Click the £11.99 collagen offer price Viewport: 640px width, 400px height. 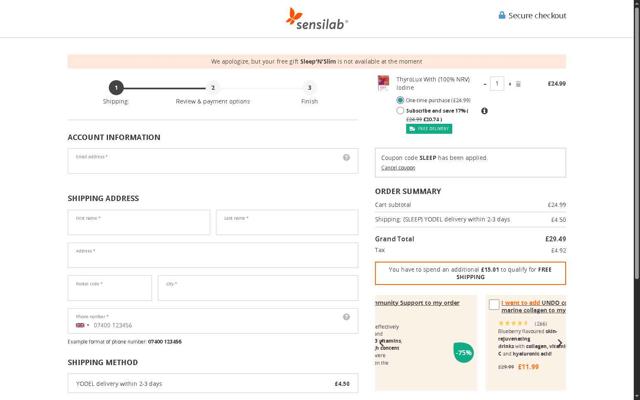528,367
